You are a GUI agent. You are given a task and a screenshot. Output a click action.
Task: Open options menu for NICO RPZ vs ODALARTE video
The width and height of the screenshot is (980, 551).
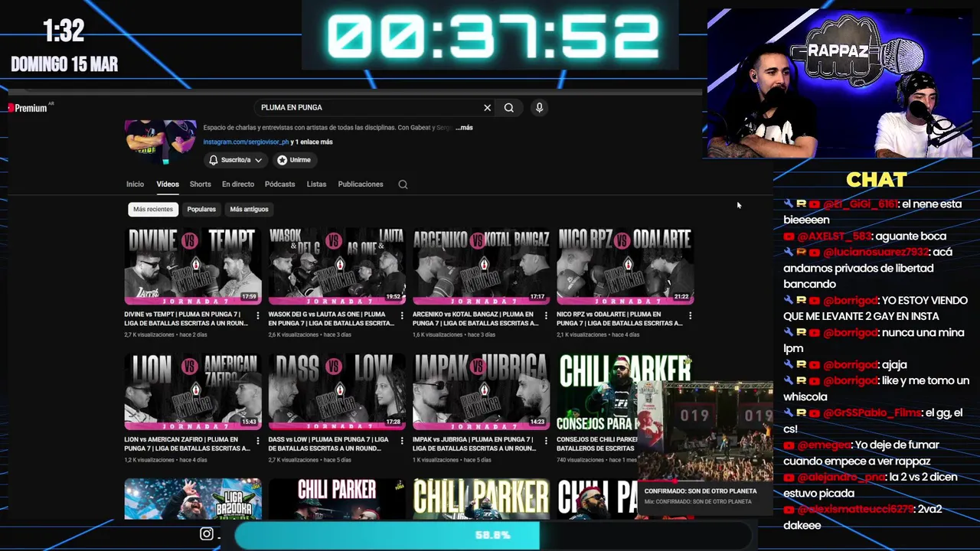[x=690, y=315]
